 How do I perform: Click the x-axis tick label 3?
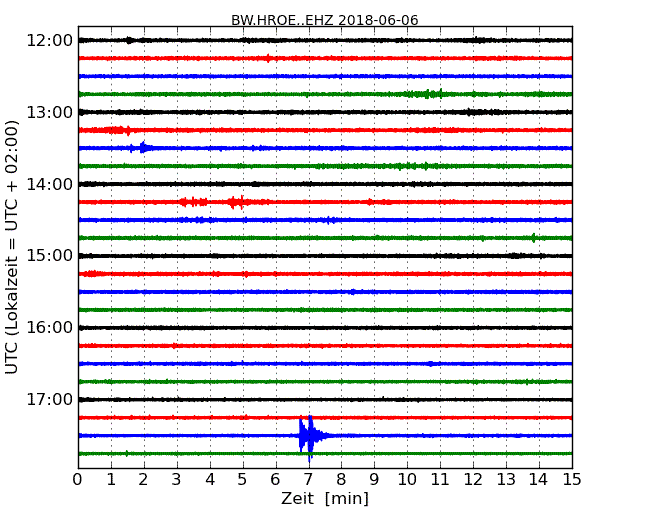[x=177, y=480]
